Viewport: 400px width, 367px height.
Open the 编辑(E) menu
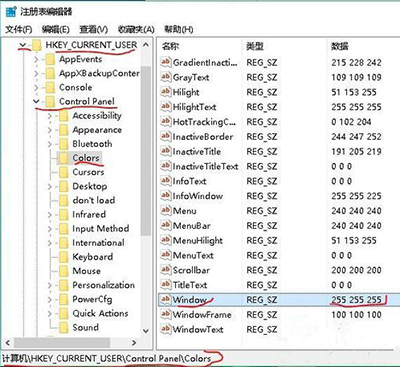tap(56, 30)
